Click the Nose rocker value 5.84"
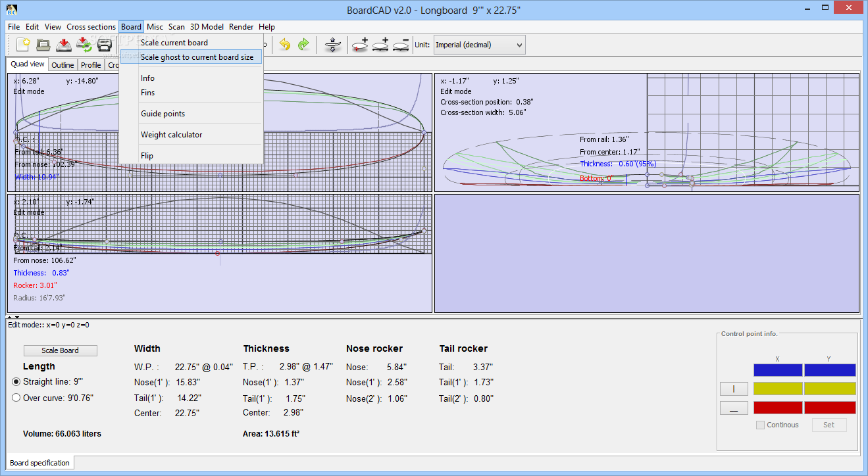The height and width of the screenshot is (476, 868). pos(396,367)
